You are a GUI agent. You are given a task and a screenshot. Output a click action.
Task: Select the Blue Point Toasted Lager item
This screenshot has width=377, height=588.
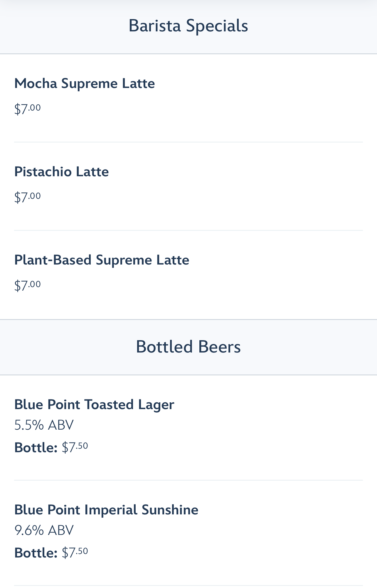[94, 405]
